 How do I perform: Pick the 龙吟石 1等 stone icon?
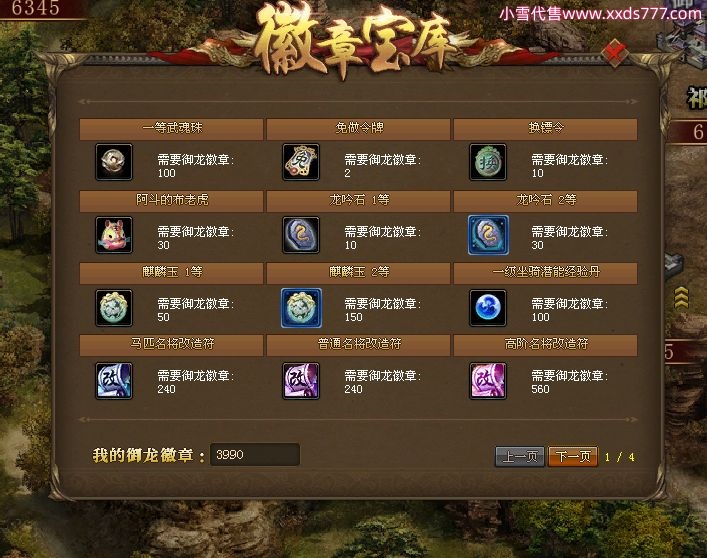pyautogui.click(x=301, y=235)
